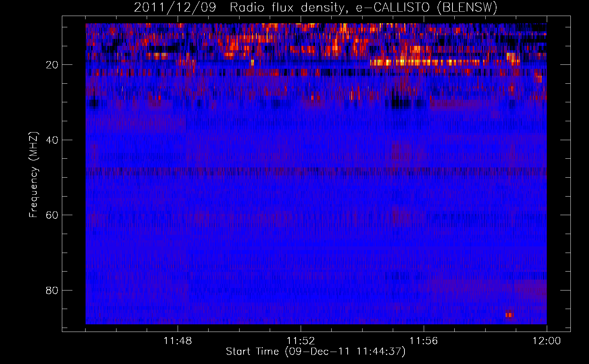Click the "20" frequency tick label
Image resolution: width=589 pixels, height=364 pixels.
click(52, 65)
